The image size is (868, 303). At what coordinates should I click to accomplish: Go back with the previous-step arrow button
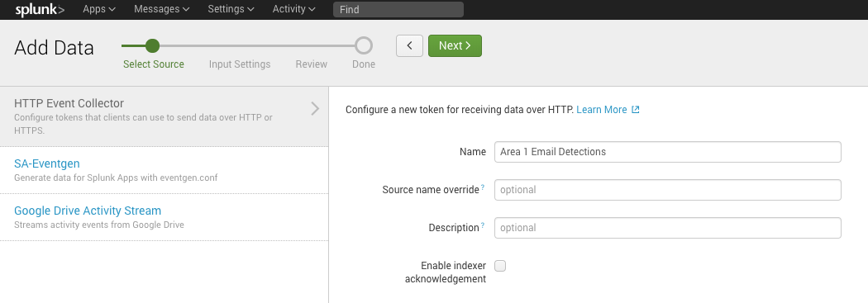(410, 46)
